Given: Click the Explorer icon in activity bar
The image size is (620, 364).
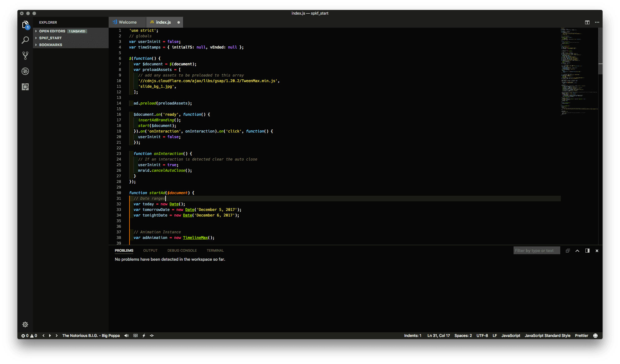Looking at the screenshot, I should tap(25, 25).
